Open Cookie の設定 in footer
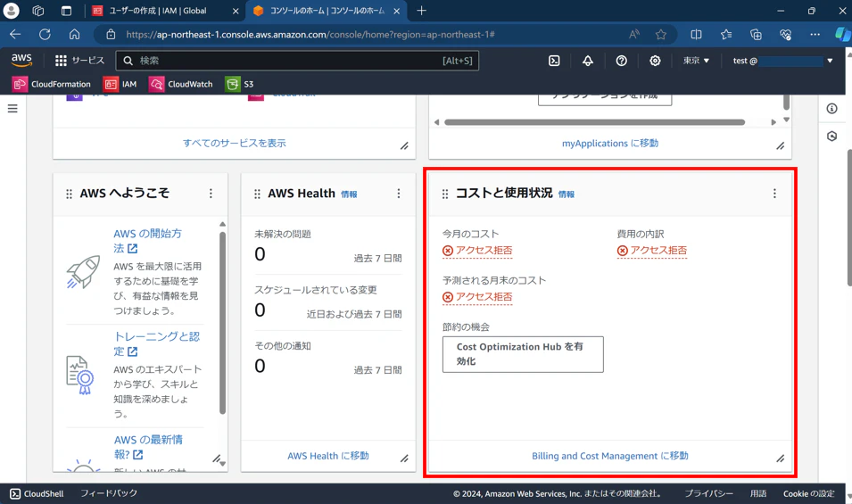This screenshot has height=504, width=852. [x=808, y=493]
